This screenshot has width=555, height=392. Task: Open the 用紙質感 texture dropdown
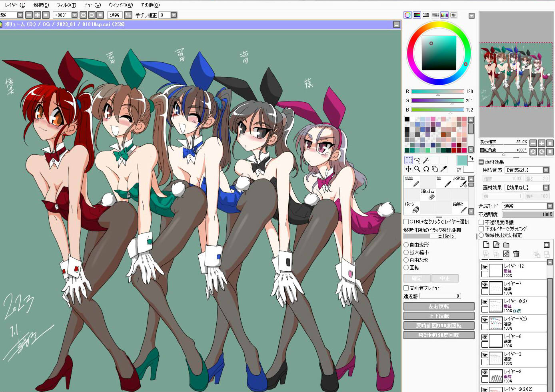[546, 170]
